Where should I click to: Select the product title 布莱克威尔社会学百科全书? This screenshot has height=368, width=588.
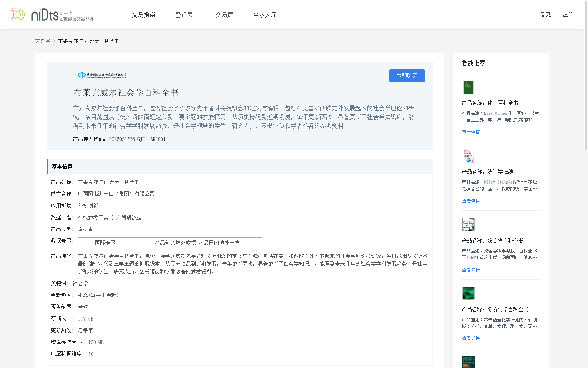(x=126, y=93)
